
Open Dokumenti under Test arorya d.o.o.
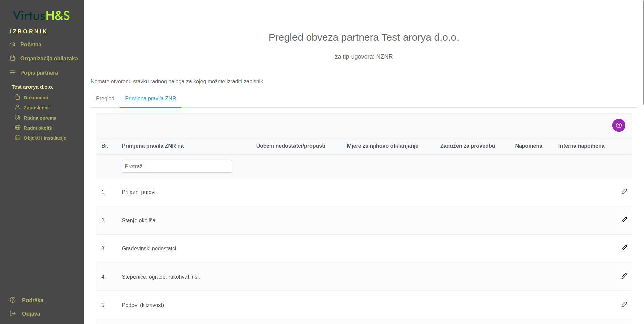(36, 98)
